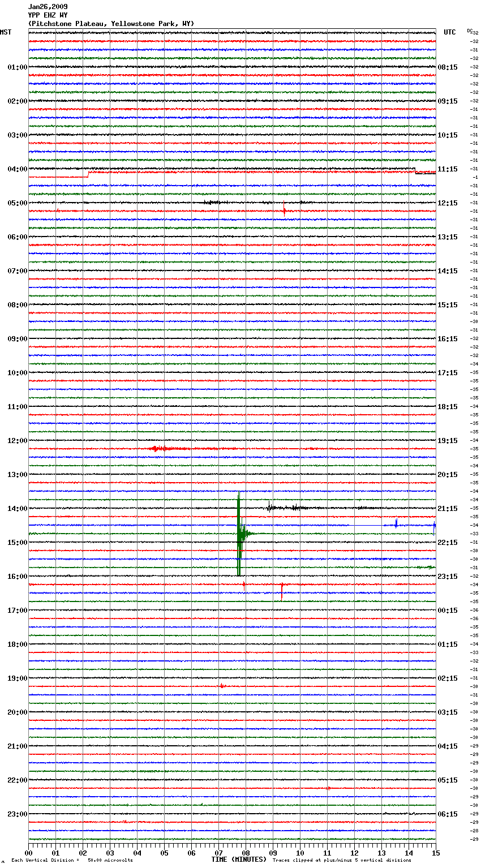This screenshot has width=481, height=868.
Task: Click minute 05 on the bottom time axis
Action: coord(164,853)
